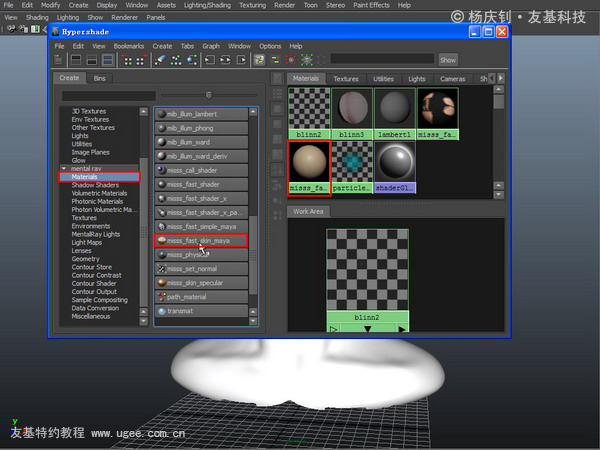The width and height of the screenshot is (600, 450).
Task: Select the blinn2 material swatch
Action: (x=309, y=113)
